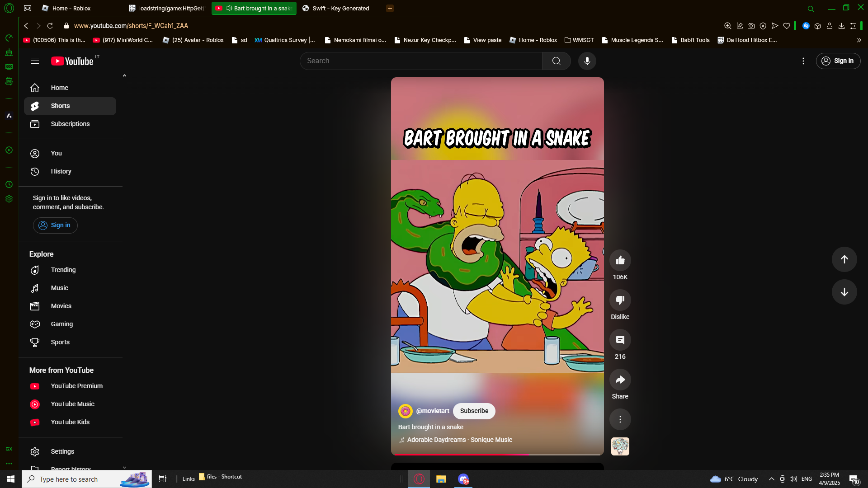The image size is (868, 488).
Task: Open YouTube Music link
Action: point(70,404)
